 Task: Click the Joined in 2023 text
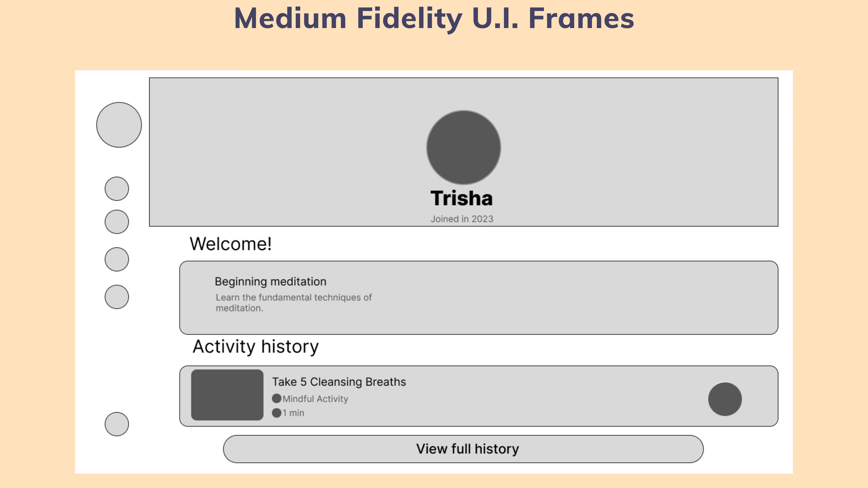tap(462, 219)
